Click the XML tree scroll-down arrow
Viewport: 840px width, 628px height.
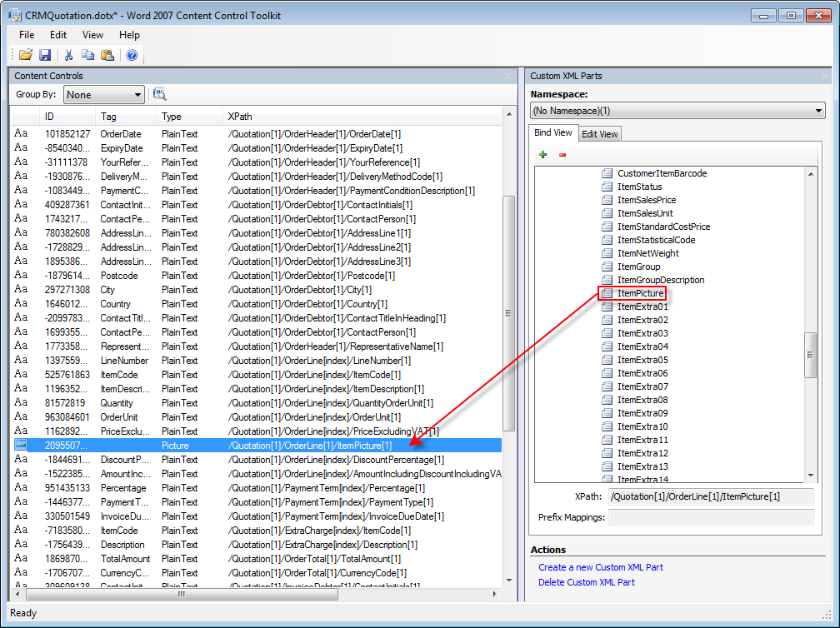click(x=811, y=475)
